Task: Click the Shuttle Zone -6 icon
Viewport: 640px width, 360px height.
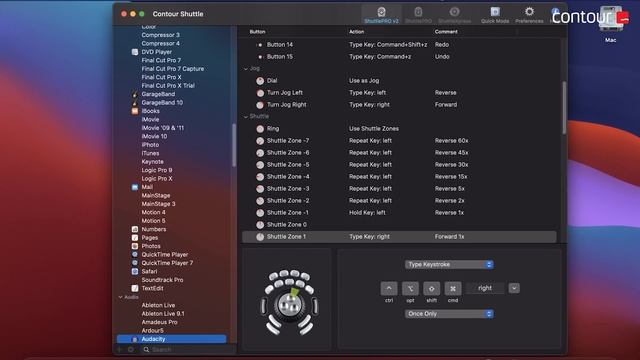Action: click(x=260, y=153)
